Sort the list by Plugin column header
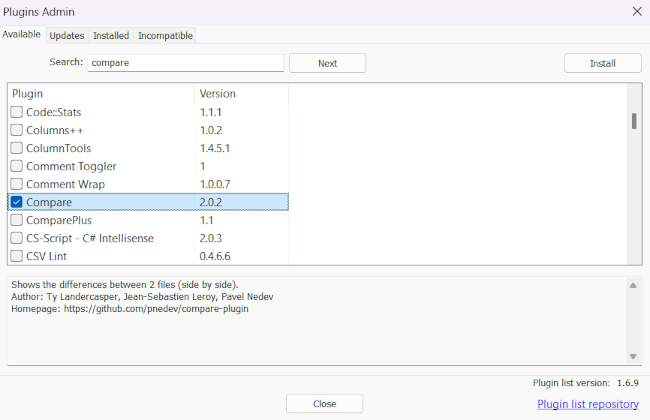 click(100, 93)
